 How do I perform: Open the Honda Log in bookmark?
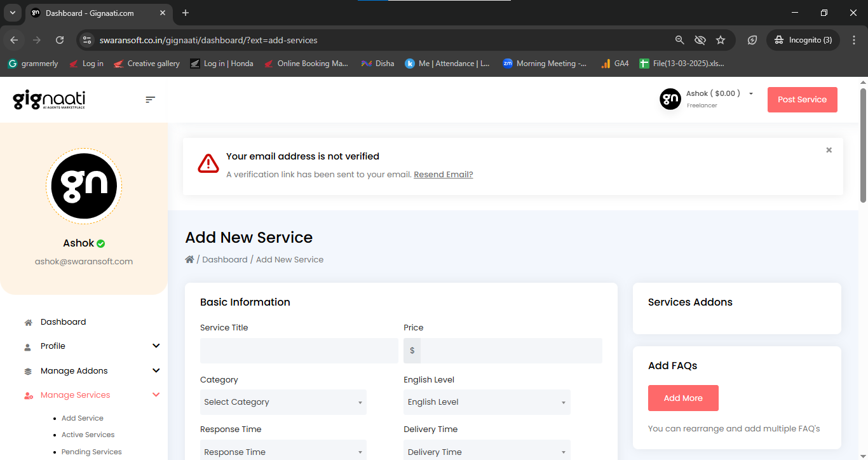pos(222,64)
